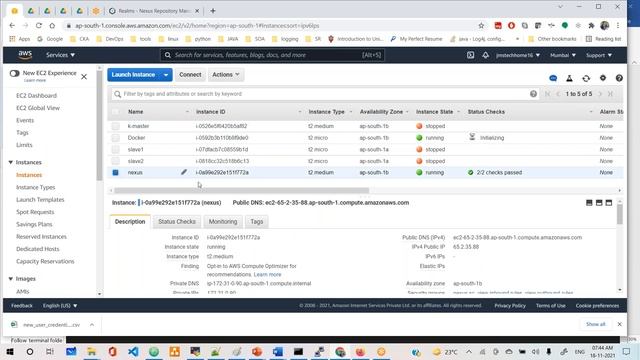The image size is (640, 360).
Task: Open account jmstechhome16 dropdown
Action: (x=518, y=55)
